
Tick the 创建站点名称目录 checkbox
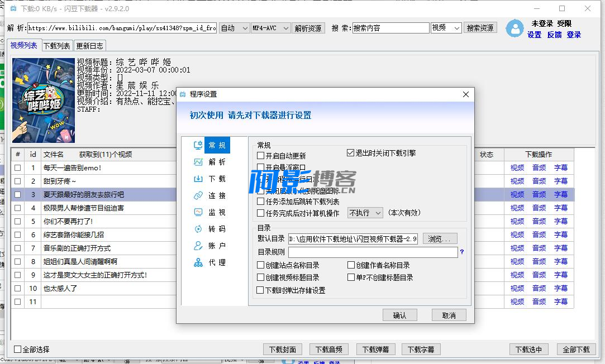(261, 266)
